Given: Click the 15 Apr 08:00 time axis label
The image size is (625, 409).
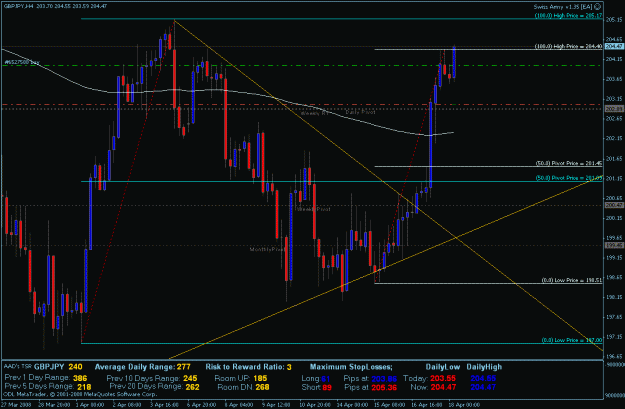Looking at the screenshot, I should (x=391, y=405).
